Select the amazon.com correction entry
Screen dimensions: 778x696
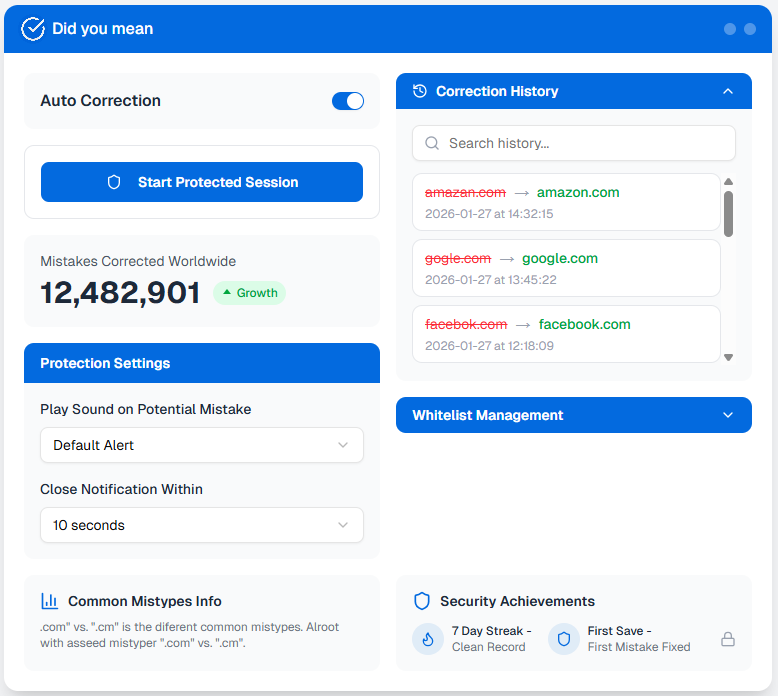[566, 202]
